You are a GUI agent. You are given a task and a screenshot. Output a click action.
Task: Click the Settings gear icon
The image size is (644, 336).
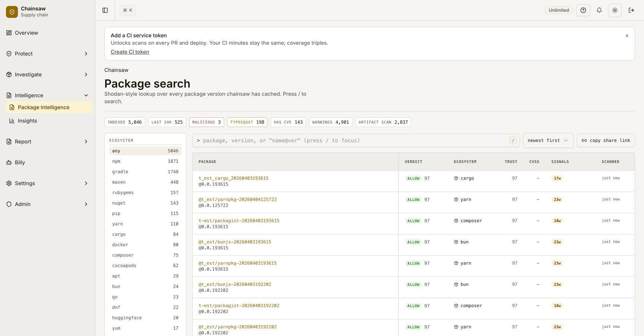(x=9, y=183)
